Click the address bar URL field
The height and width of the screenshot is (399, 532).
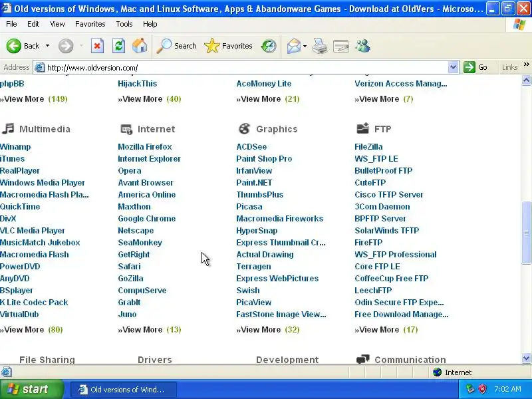point(246,68)
